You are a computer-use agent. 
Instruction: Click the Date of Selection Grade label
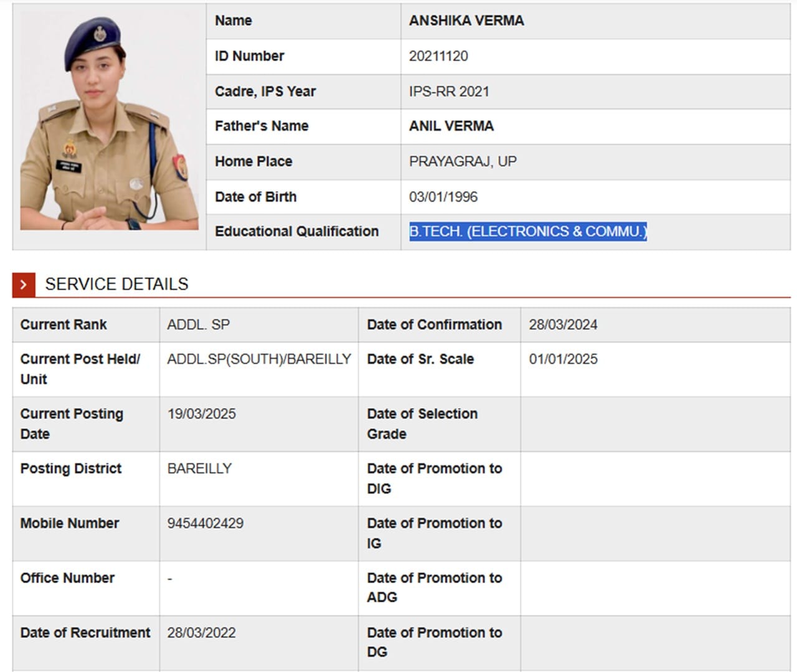[422, 424]
